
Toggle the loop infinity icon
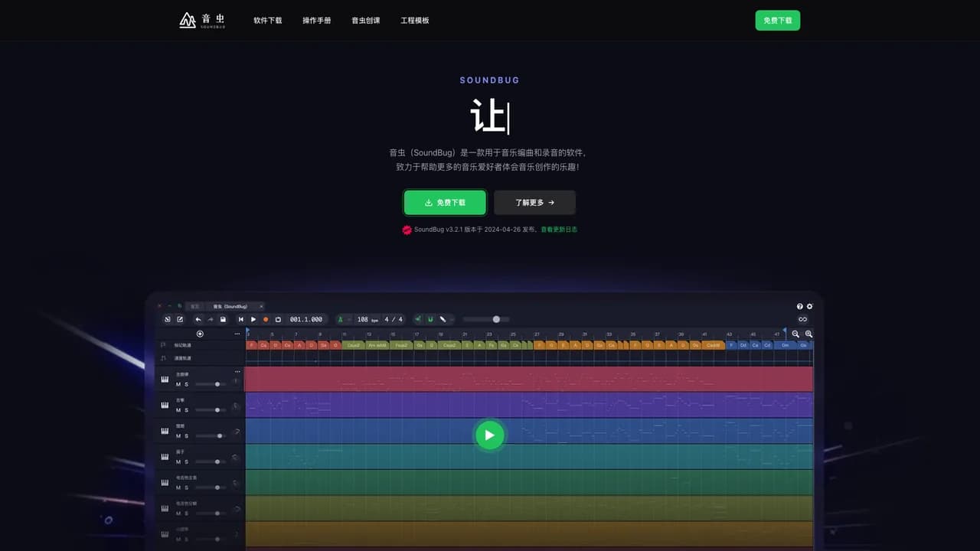click(803, 319)
